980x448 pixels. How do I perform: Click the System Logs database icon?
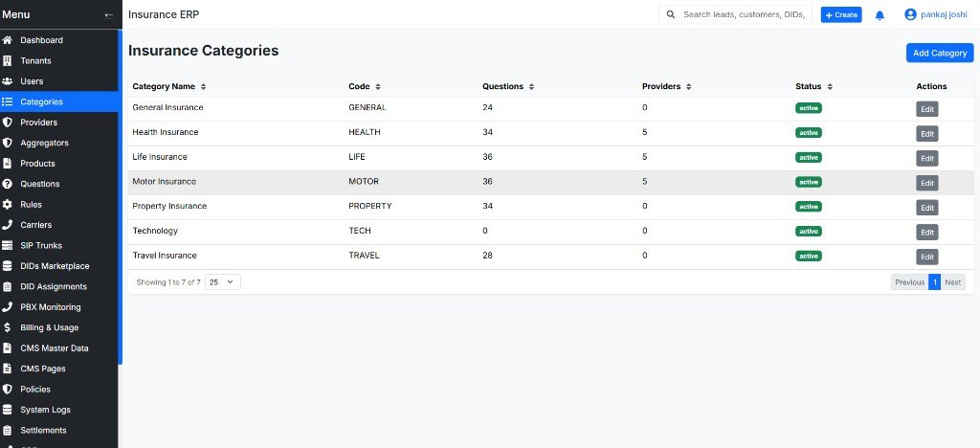8,410
